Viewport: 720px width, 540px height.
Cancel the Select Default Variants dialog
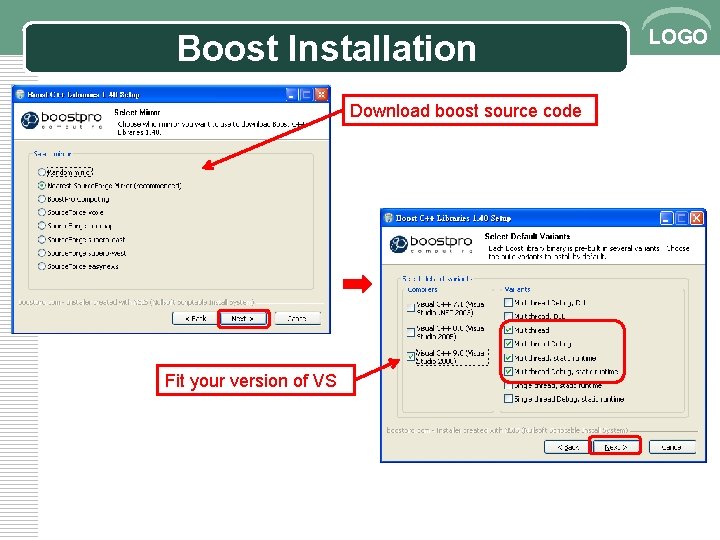tap(672, 447)
